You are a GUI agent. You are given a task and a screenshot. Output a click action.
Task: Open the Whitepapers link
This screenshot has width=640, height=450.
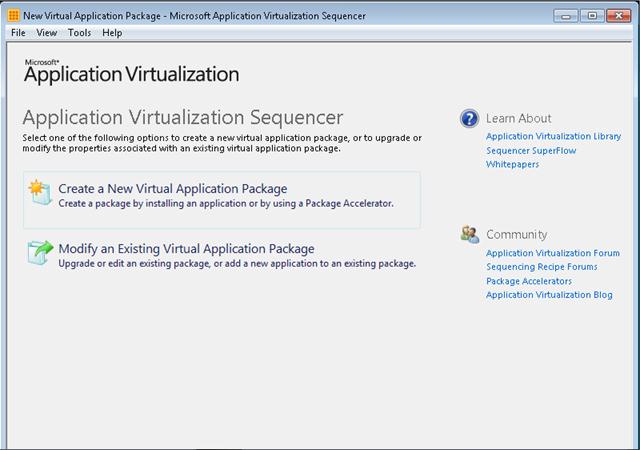tap(512, 165)
